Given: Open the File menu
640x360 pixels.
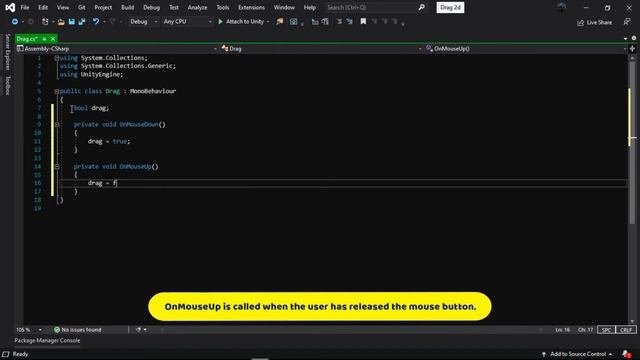Looking at the screenshot, I should (25, 7).
